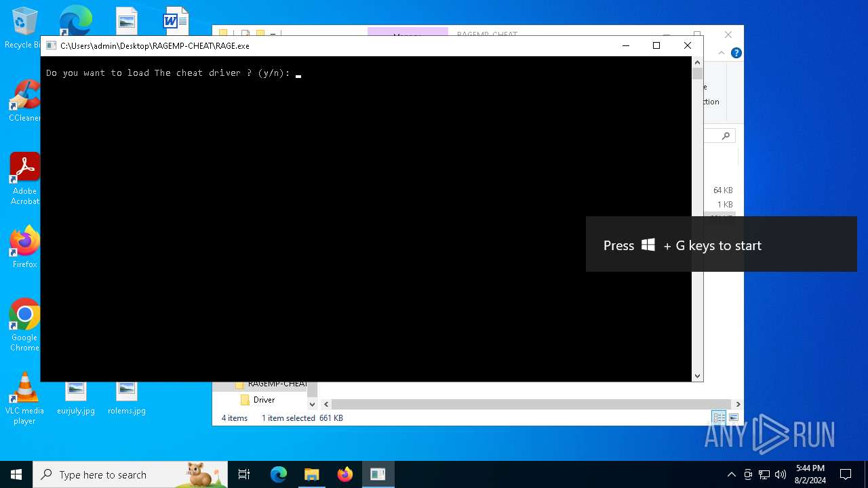The height and width of the screenshot is (488, 868).
Task: Show the clock and calendar flyout
Action: (810, 474)
